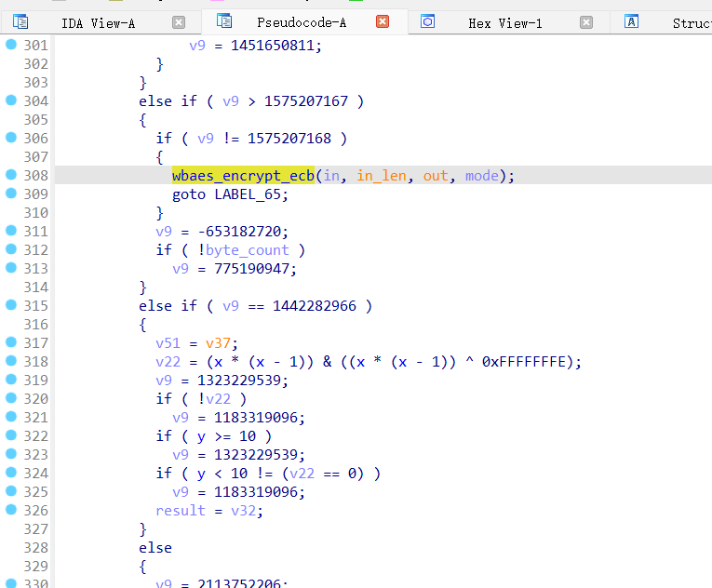Image resolution: width=712 pixels, height=588 pixels.
Task: Toggle breakpoint dot on line 317
Action: (x=11, y=342)
